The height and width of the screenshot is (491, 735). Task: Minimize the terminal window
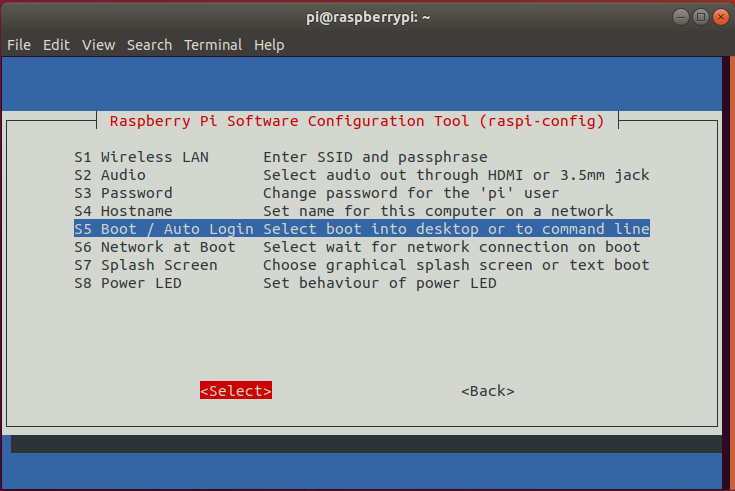pyautogui.click(x=681, y=17)
